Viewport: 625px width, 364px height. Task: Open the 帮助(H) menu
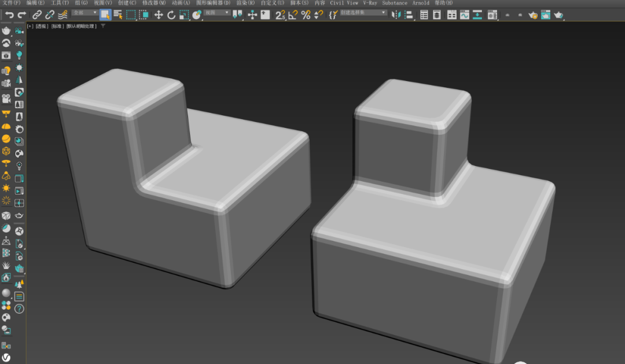444,3
